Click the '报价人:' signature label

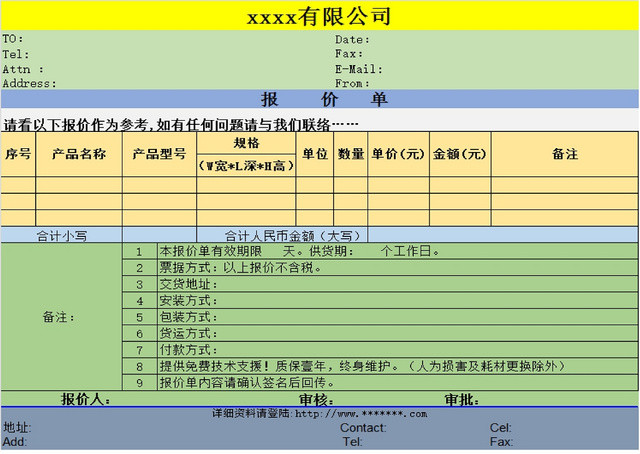tap(86, 399)
